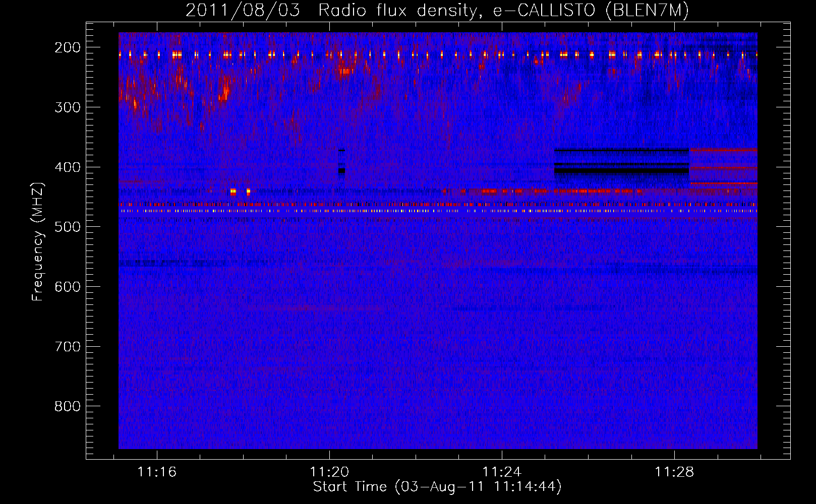Click the 400 frequency tick label
The height and width of the screenshot is (504, 816).
pos(68,167)
